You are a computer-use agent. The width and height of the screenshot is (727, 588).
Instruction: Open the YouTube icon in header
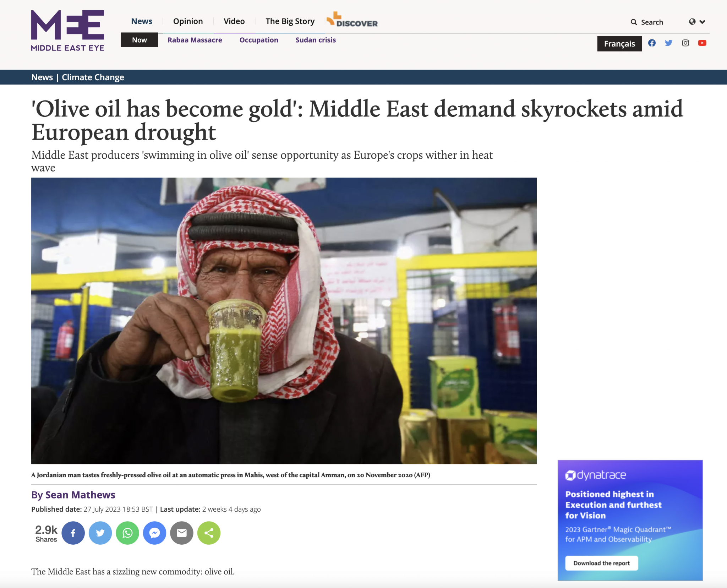[x=702, y=43]
